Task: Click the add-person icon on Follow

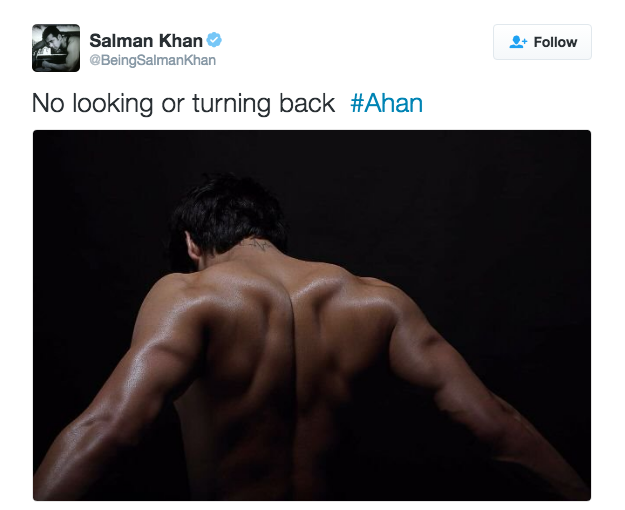Action: [518, 42]
